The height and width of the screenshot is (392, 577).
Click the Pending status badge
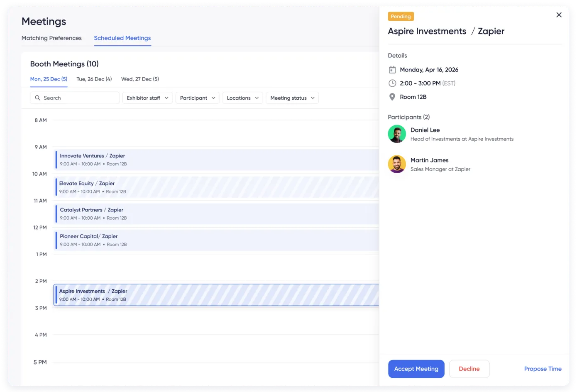coord(401,17)
